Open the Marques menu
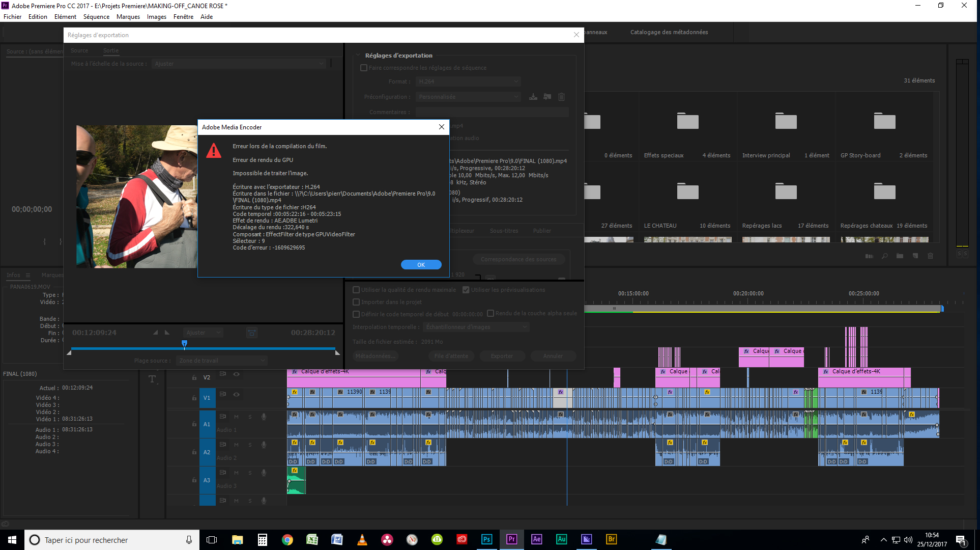Screen dimensions: 980x550 click(x=128, y=17)
